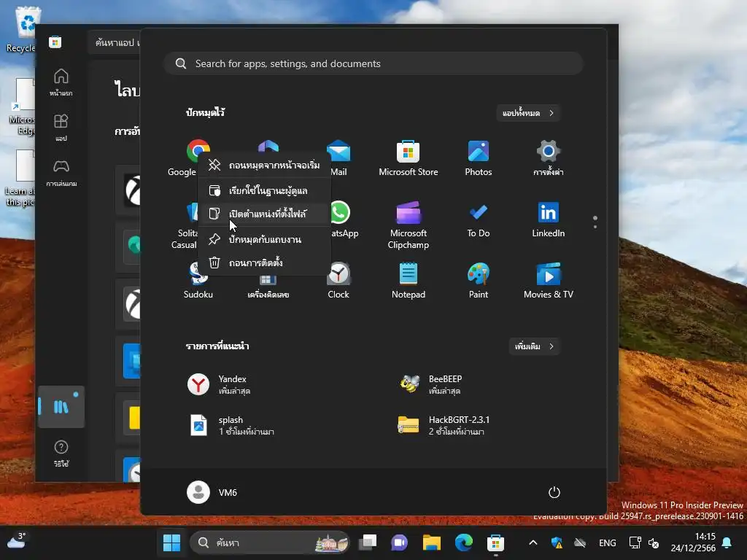Switch to Microsoft Store on taskbar
The image size is (747, 560).
(x=495, y=542)
